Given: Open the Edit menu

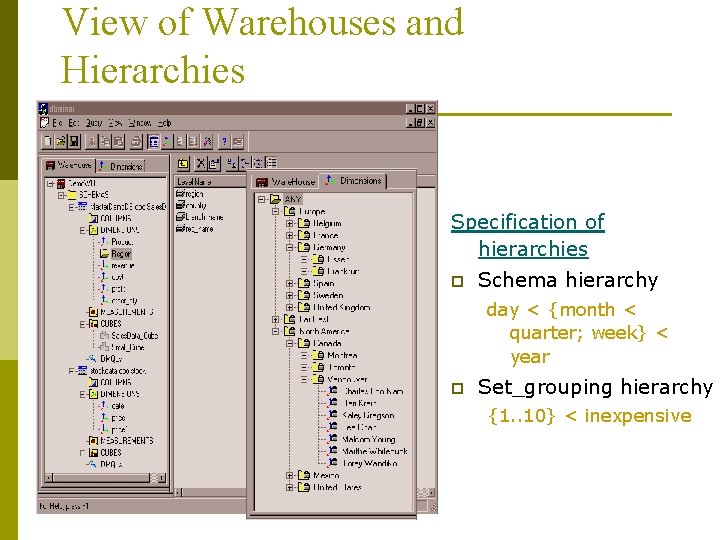Looking at the screenshot, I should pos(74,123).
